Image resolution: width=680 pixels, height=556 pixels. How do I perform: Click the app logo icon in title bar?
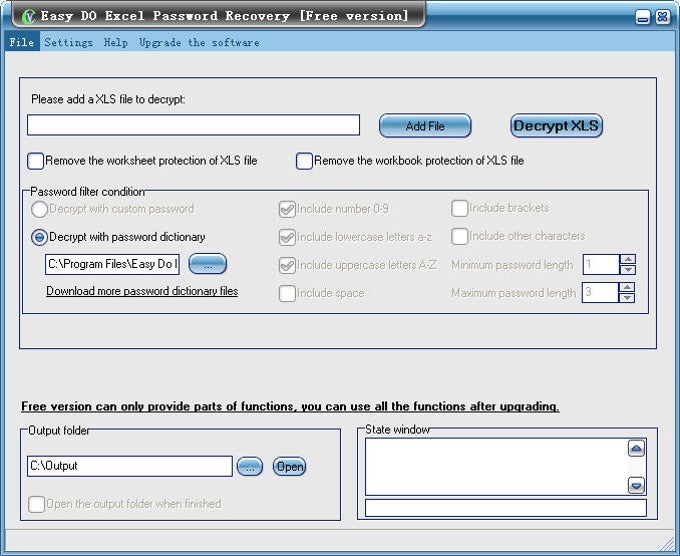pos(28,17)
